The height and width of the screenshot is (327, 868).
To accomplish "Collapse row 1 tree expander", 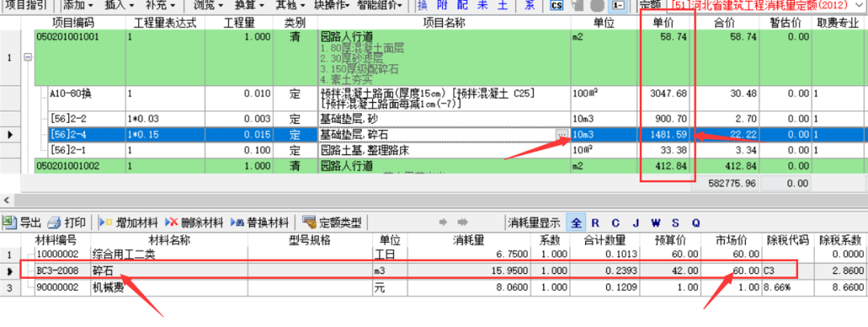I will 28,58.
